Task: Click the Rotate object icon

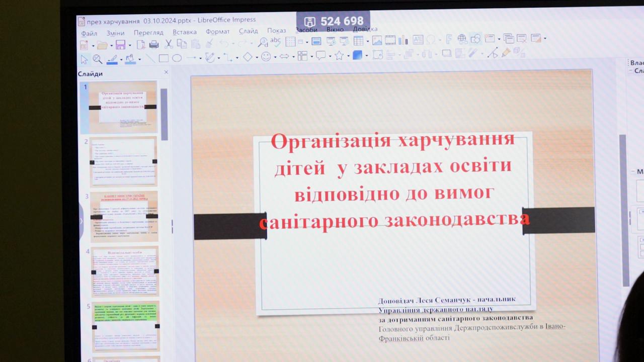Action: pyautogui.click(x=377, y=55)
